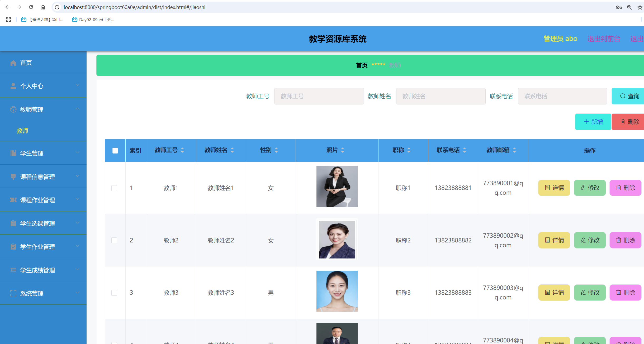Image resolution: width=644 pixels, height=344 pixels.
Task: Click the sort arrows on 联系电话 column
Action: (465, 150)
